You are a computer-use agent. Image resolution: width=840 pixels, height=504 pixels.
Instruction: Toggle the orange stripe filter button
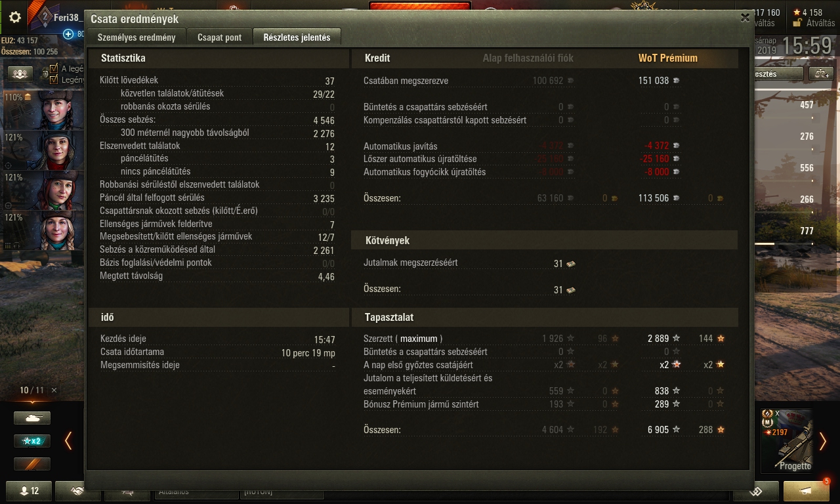(x=32, y=464)
